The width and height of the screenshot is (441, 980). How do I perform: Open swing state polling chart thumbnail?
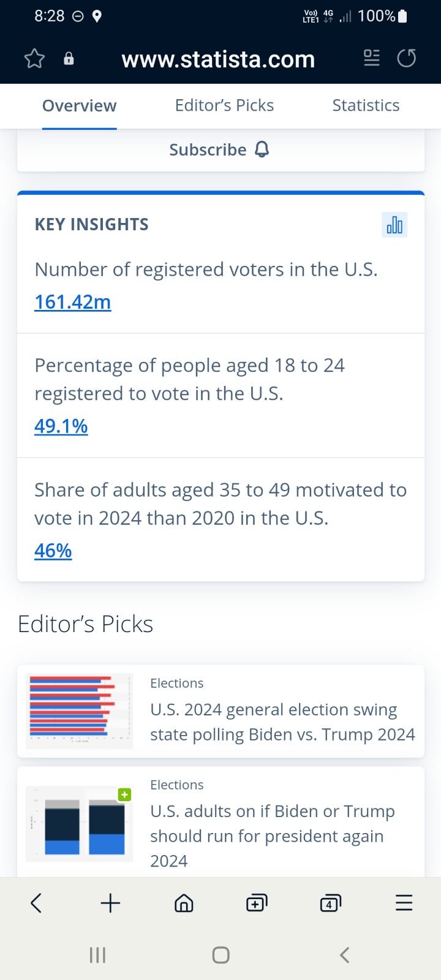79,711
